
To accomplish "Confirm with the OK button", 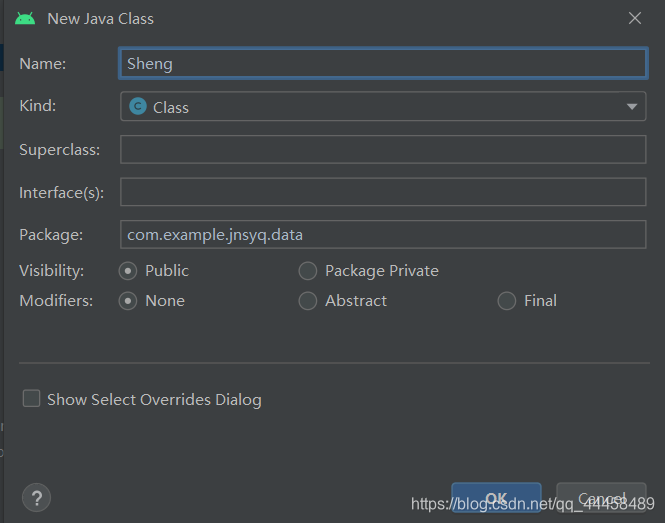I will pyautogui.click(x=496, y=498).
